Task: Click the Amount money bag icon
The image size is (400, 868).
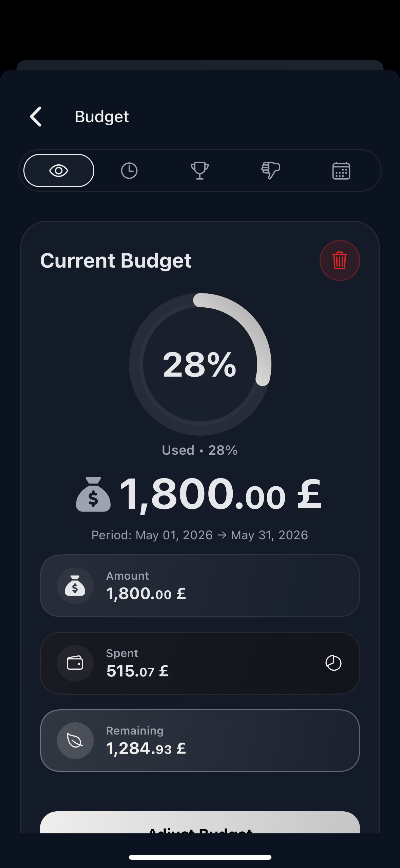Action: pos(75,586)
